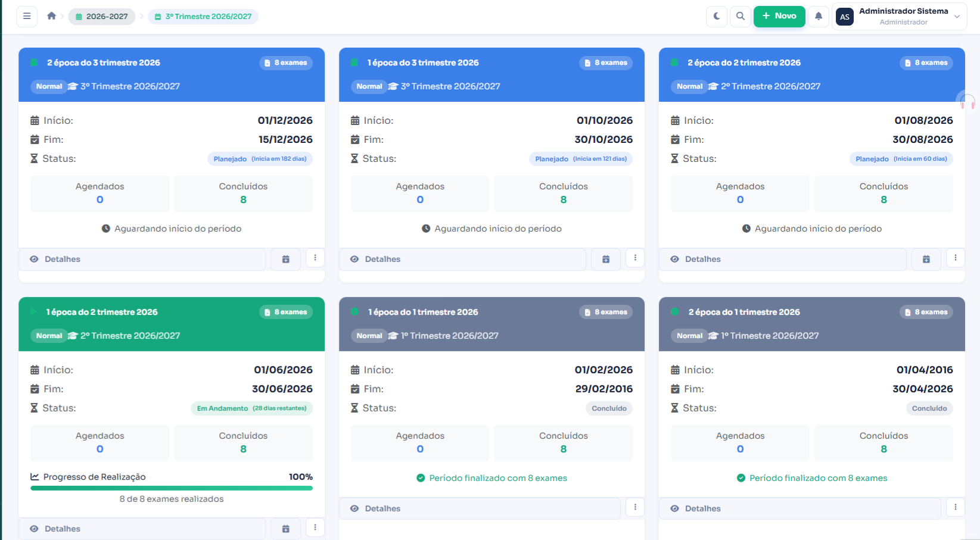The image size is (980, 540).
Task: Click 8 exames badge on 1 época do 3 trimestre
Action: [x=606, y=63]
